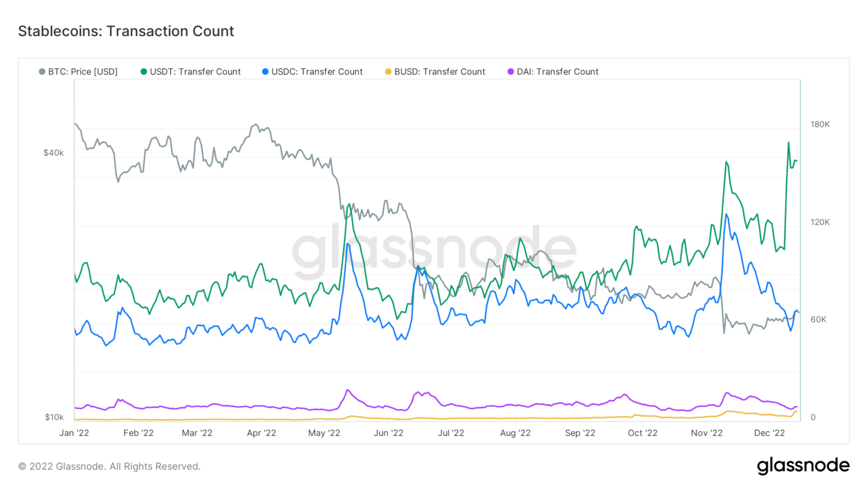This screenshot has height=488, width=868.
Task: Click the glassnode logo at bottom right
Action: (x=803, y=465)
